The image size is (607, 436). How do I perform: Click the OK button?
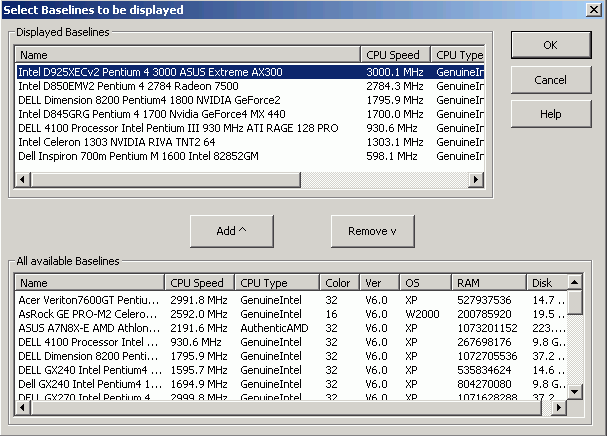coord(551,45)
